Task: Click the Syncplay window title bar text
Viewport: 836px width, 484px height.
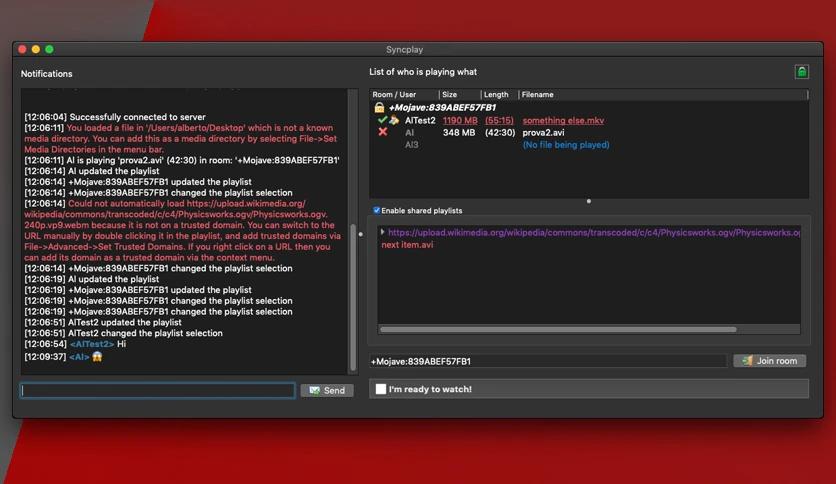Action: (404, 49)
